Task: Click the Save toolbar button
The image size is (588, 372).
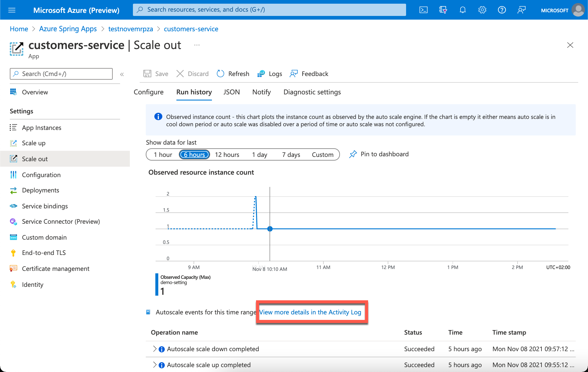Action: (156, 74)
